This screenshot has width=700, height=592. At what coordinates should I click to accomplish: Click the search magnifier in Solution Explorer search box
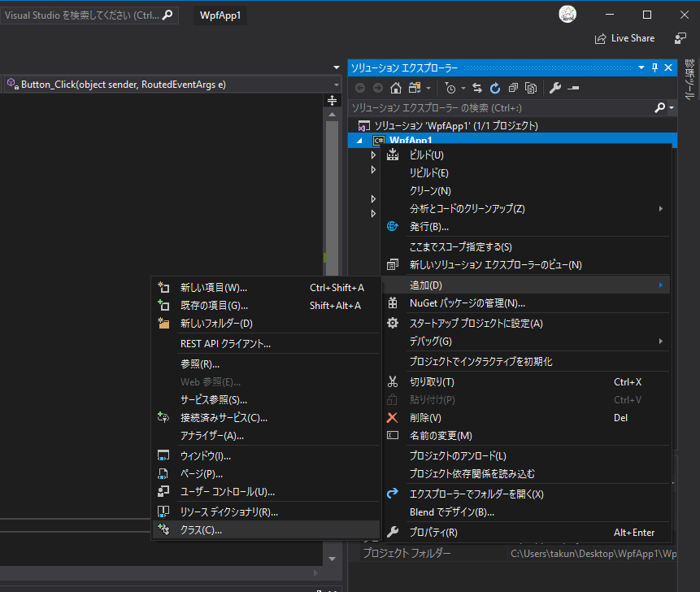660,107
